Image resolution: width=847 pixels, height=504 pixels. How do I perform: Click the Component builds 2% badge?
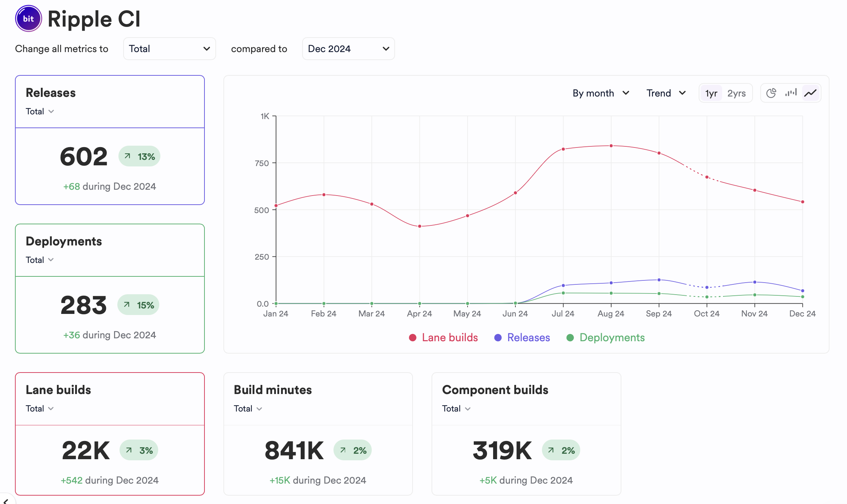click(561, 450)
